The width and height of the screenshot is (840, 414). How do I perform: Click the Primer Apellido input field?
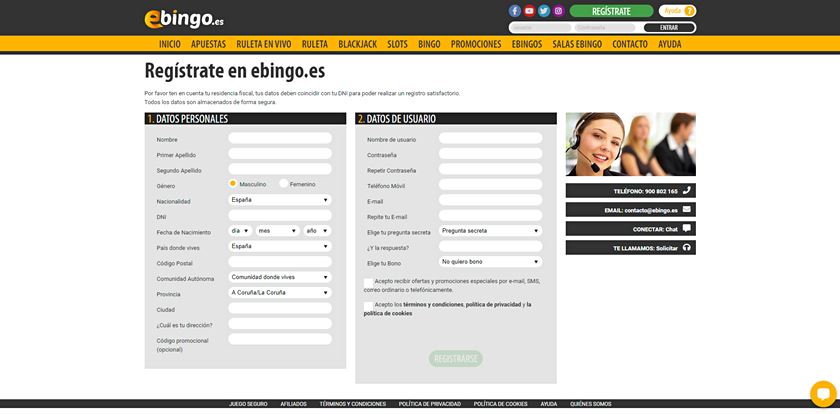(x=280, y=154)
